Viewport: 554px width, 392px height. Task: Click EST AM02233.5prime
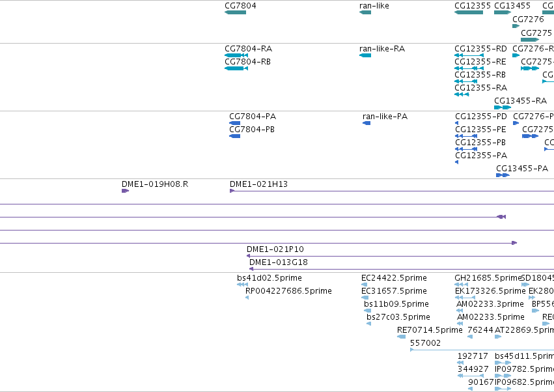490,317
